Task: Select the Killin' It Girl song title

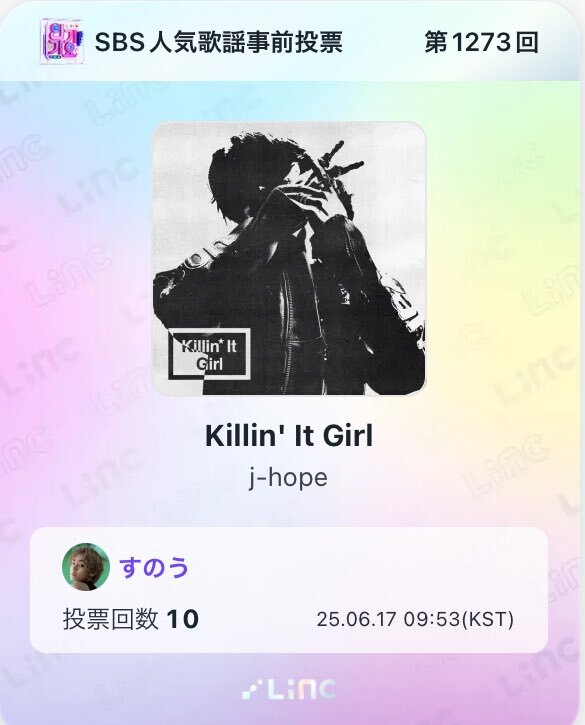Action: [289, 436]
